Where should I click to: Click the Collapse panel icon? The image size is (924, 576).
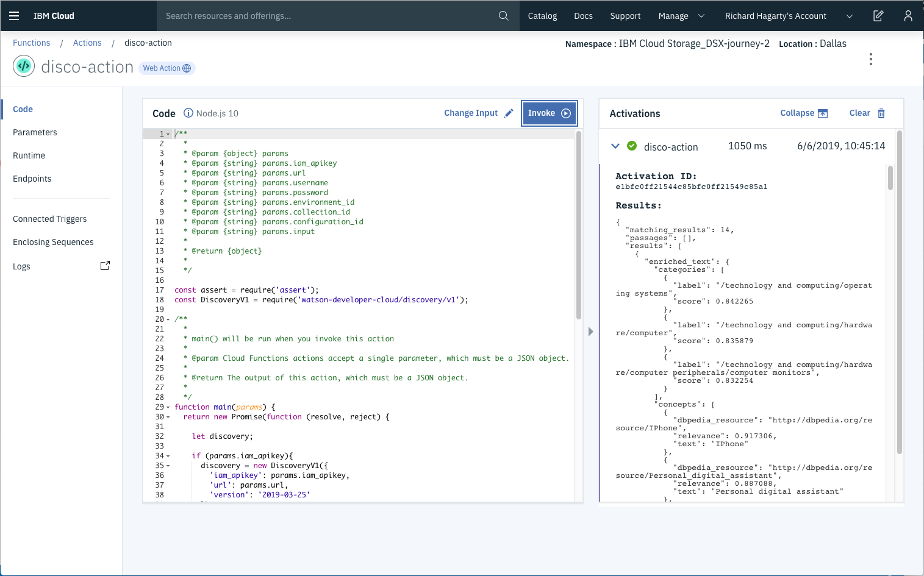click(x=823, y=113)
